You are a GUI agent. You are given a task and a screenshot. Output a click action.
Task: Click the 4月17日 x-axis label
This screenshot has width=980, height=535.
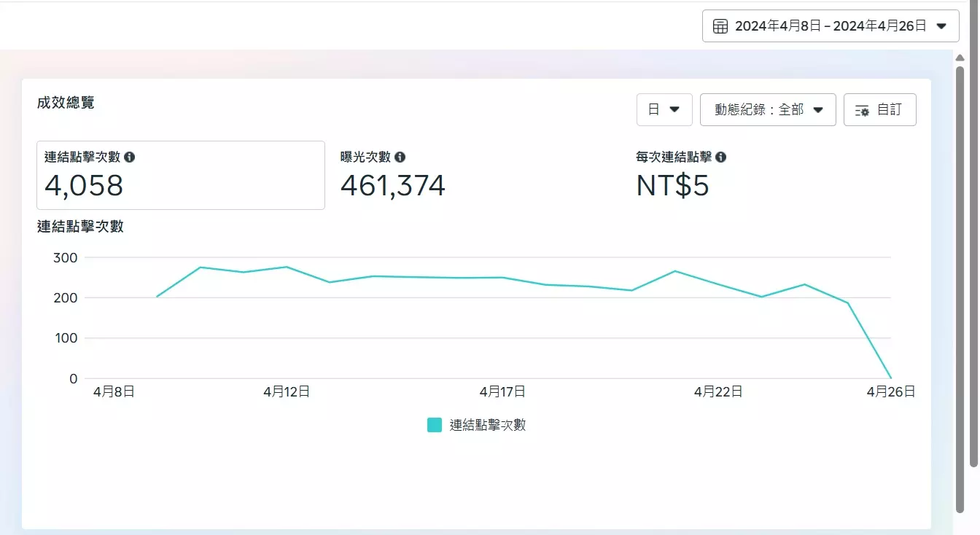click(502, 392)
